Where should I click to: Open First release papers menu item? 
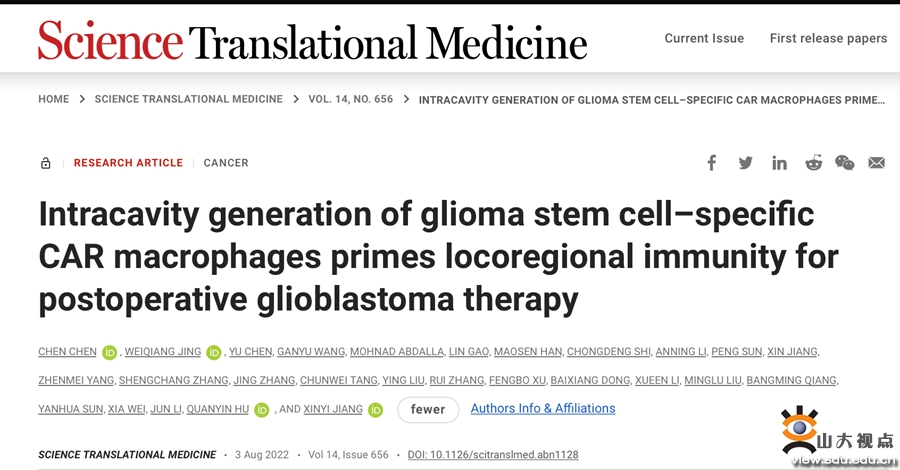tap(828, 38)
